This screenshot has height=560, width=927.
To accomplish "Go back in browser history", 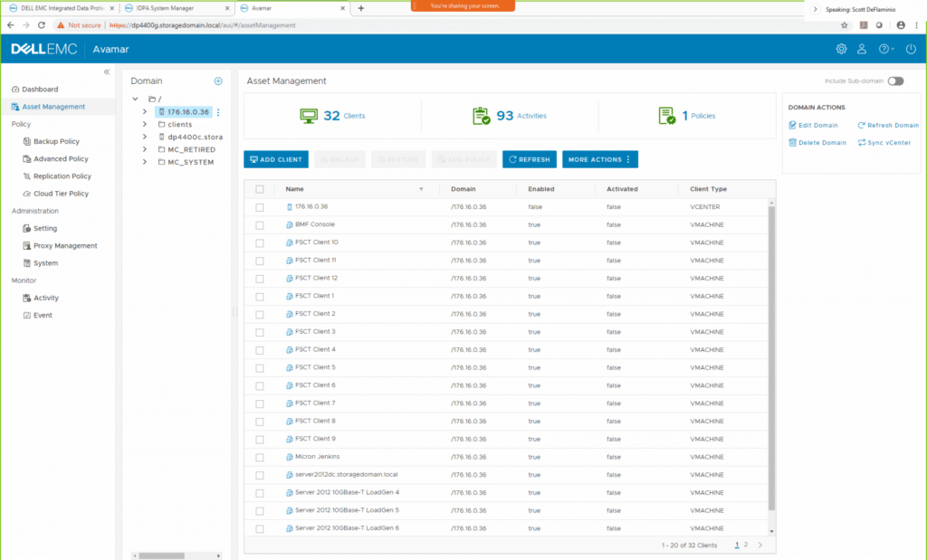I will pyautogui.click(x=10, y=25).
